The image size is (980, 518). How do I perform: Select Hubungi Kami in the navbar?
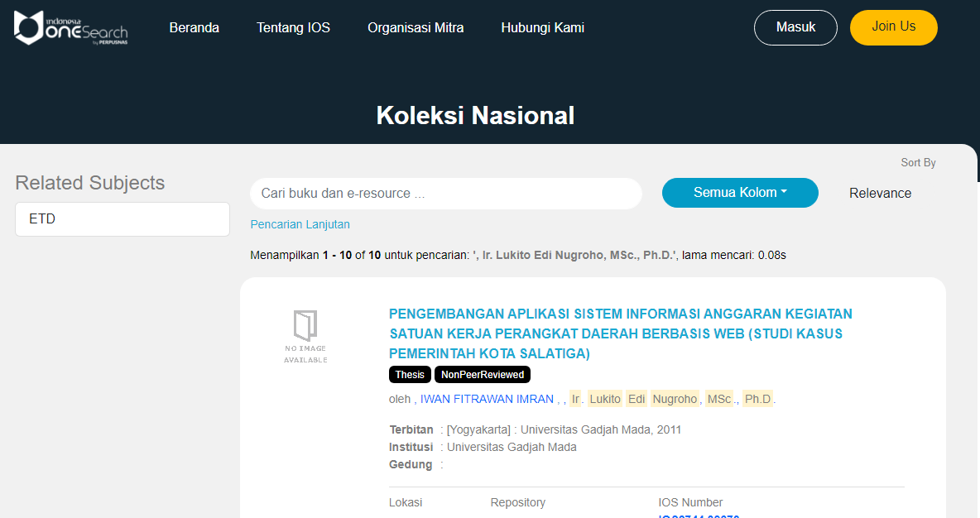click(542, 28)
